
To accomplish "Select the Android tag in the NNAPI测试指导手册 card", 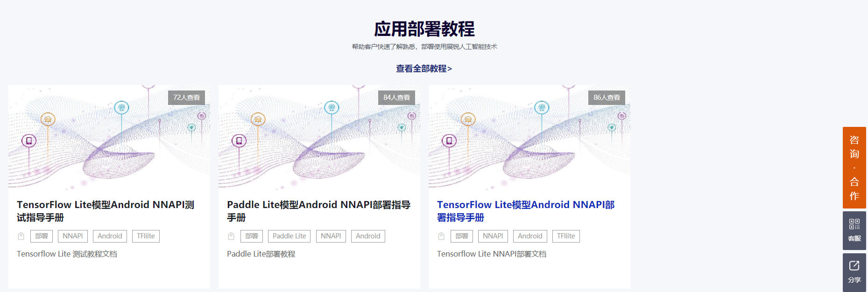I will (x=110, y=236).
